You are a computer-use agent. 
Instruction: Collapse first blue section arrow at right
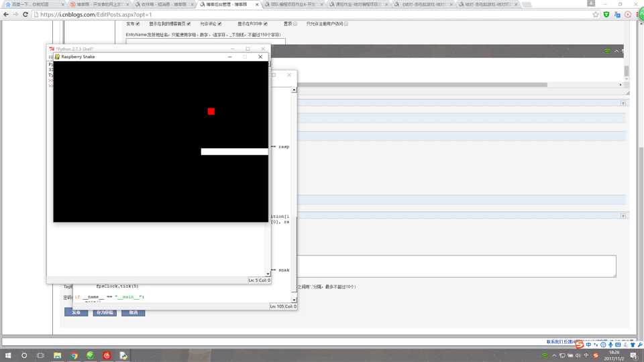pos(623,103)
